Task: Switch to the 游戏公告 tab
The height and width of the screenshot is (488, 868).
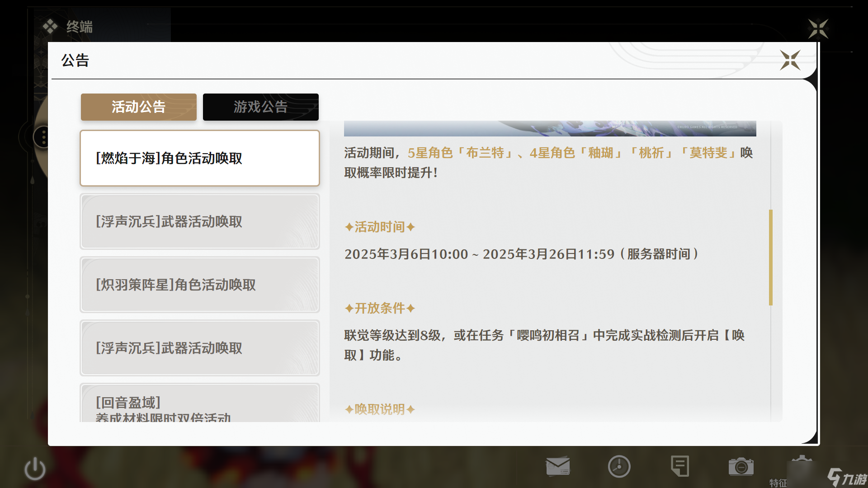Action: pos(260,107)
